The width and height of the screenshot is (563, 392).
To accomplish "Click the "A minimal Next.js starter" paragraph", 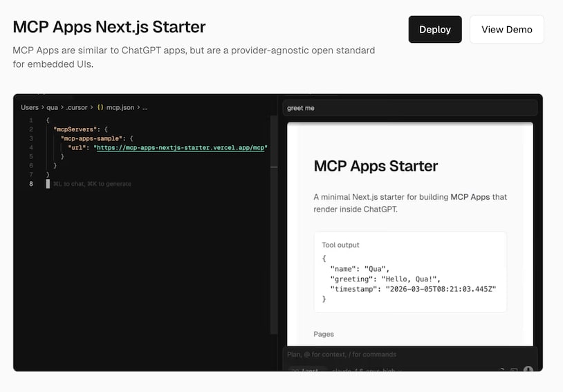I will [x=410, y=203].
